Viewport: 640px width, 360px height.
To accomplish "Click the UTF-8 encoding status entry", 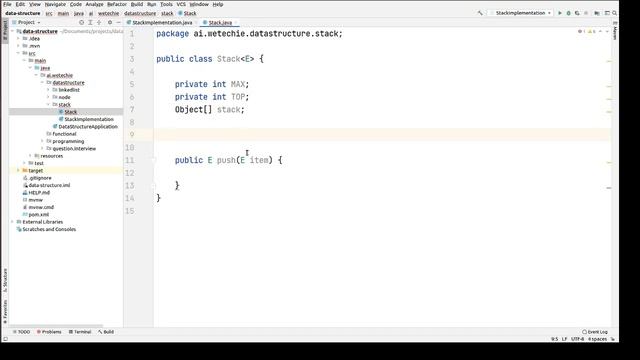I will point(577,339).
